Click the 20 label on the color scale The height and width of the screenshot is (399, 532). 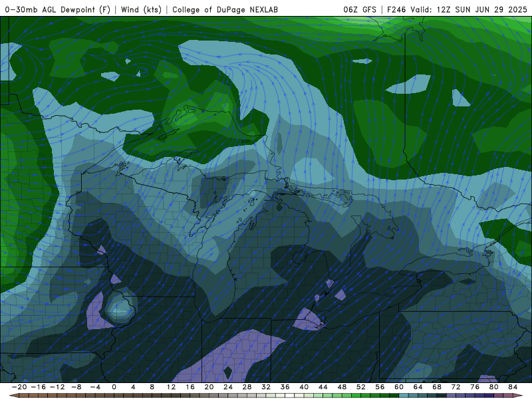pyautogui.click(x=209, y=387)
